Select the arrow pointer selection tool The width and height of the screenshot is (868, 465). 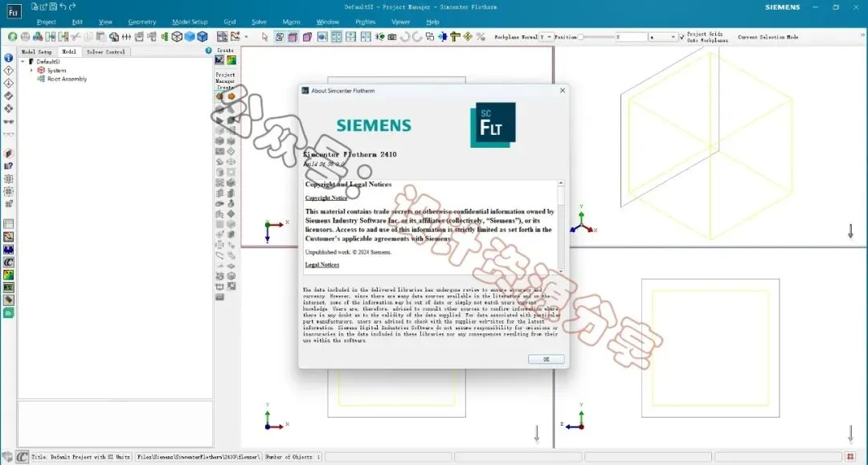click(x=264, y=37)
